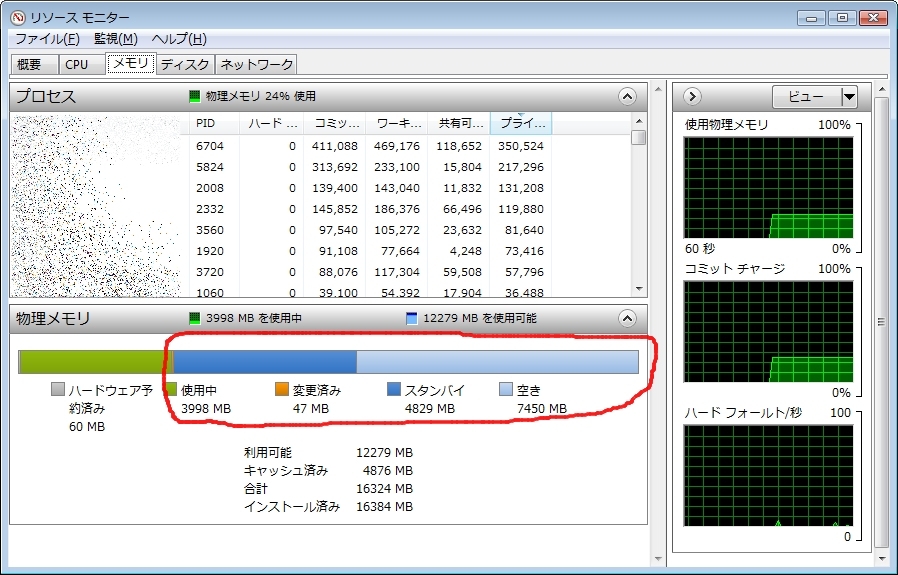Open the ビュー dropdown arrow
This screenshot has height=575, width=898.
tap(849, 97)
